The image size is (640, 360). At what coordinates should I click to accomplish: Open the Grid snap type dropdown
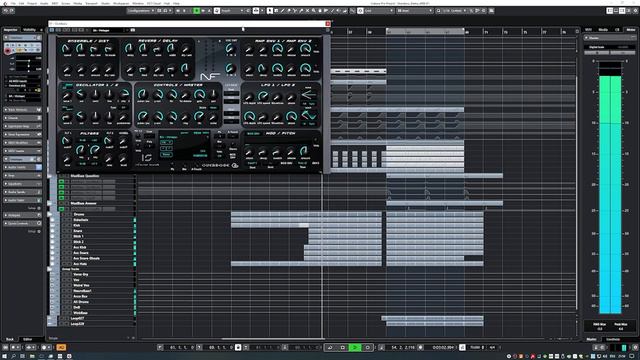tap(378, 11)
